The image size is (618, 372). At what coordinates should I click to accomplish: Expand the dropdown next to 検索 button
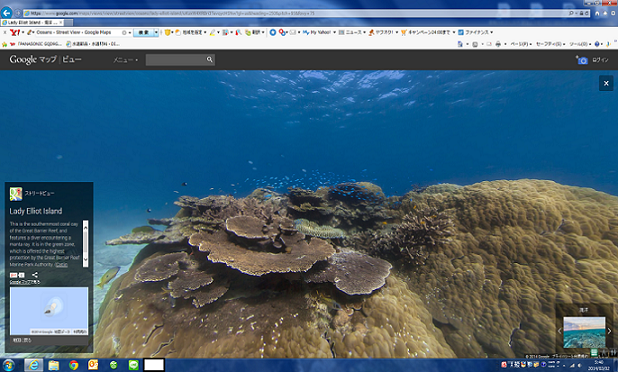coord(156,32)
